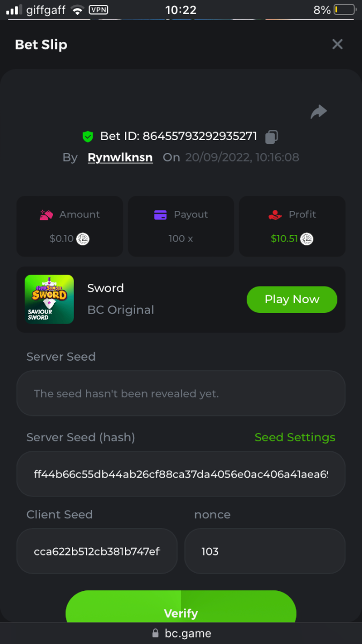The height and width of the screenshot is (644, 362).
Task: Tap the bc.game address bar
Action: point(181,633)
